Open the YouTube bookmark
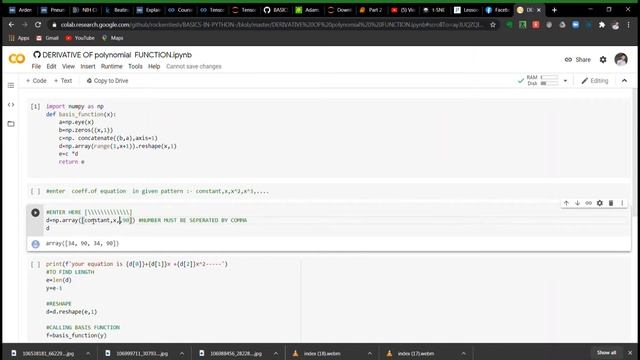Image resolution: width=640 pixels, height=360 pixels. pos(80,38)
